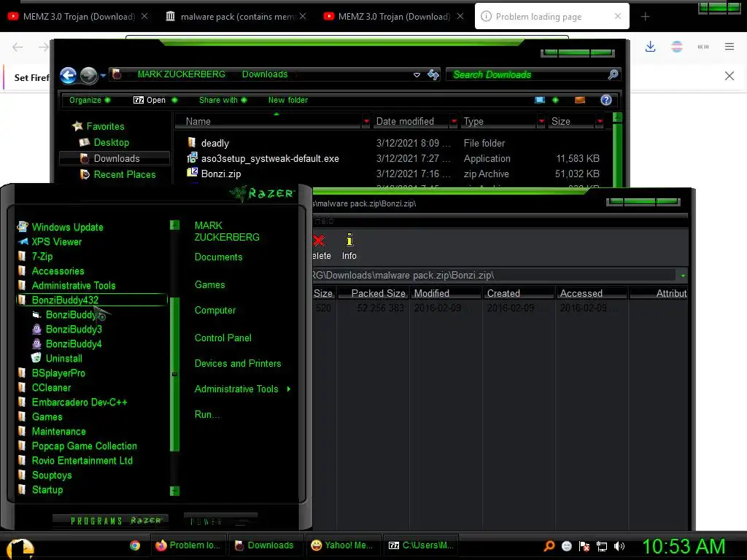Open Windows Update from start menu

click(67, 227)
